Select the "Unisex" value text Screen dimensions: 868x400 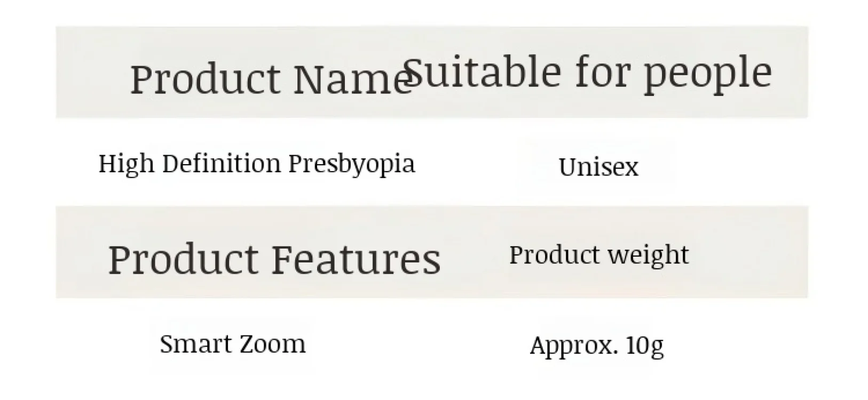[598, 167]
